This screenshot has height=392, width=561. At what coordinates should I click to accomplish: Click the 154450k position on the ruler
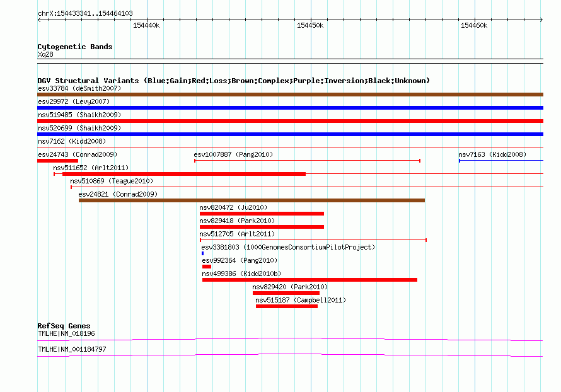(x=310, y=26)
